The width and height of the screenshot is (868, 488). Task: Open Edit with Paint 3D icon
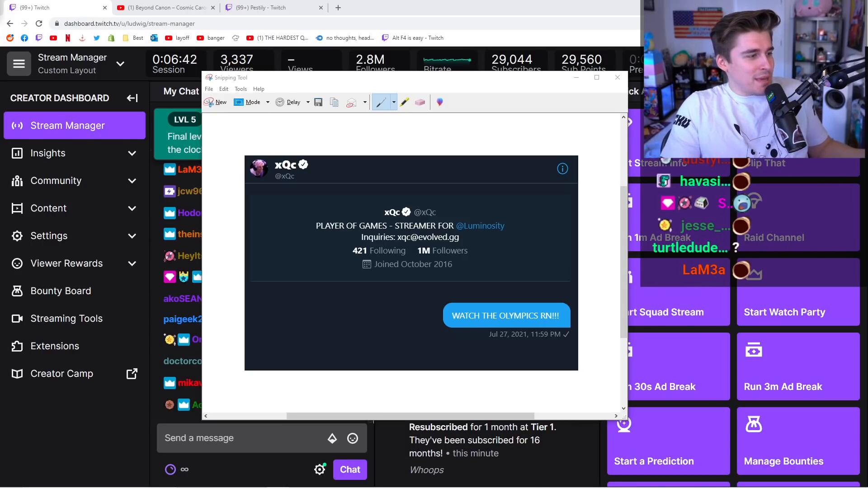click(x=439, y=102)
